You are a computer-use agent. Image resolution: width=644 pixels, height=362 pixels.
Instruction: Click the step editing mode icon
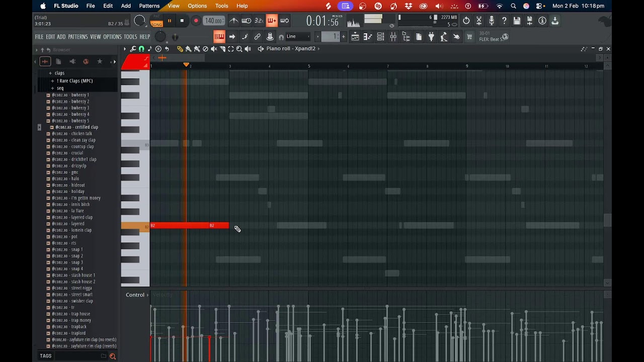tap(245, 36)
